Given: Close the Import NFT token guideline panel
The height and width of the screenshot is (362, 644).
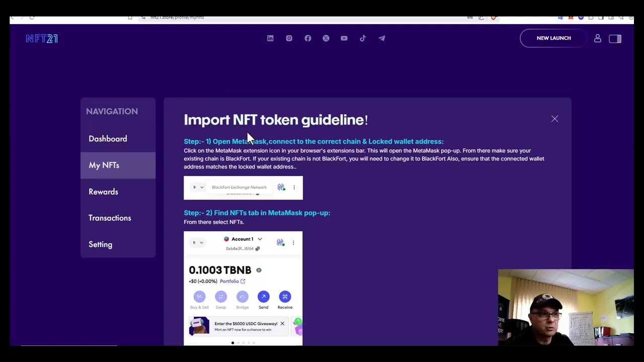Looking at the screenshot, I should [554, 119].
